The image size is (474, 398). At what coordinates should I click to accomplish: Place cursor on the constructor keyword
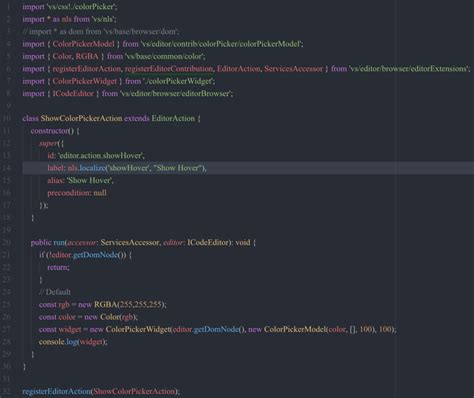point(49,131)
